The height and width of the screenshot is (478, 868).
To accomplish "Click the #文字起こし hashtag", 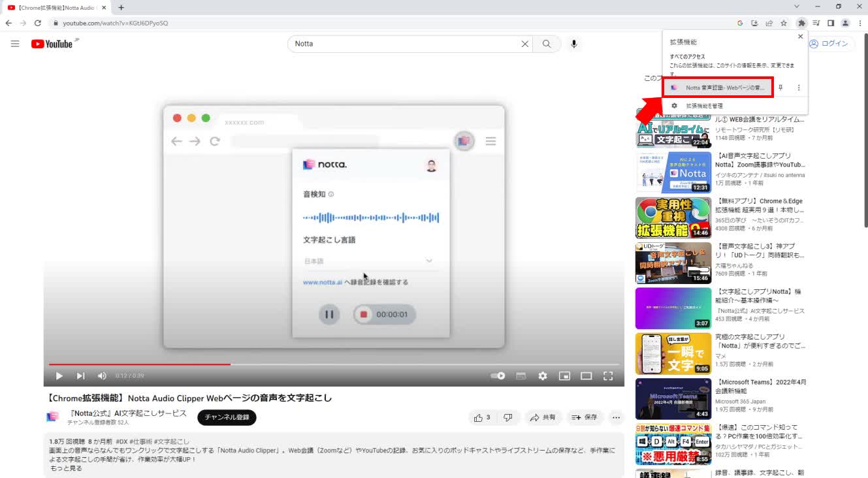I will tap(172, 441).
